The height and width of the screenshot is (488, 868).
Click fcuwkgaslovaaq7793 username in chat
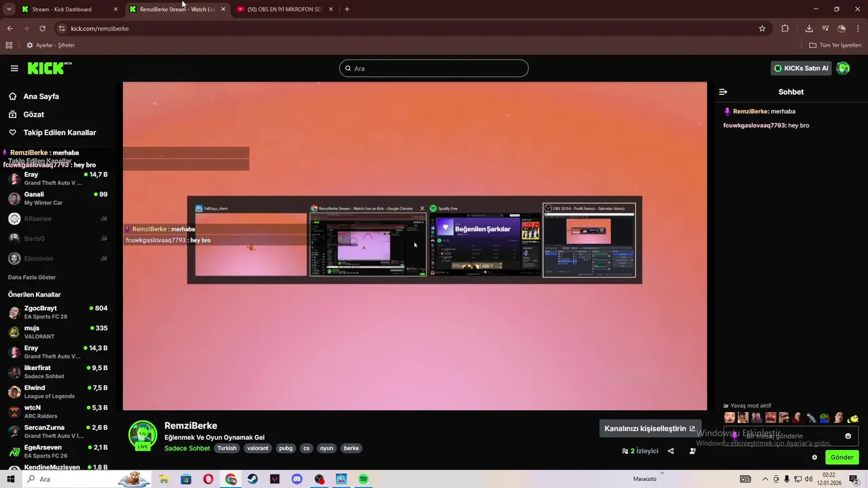point(754,125)
